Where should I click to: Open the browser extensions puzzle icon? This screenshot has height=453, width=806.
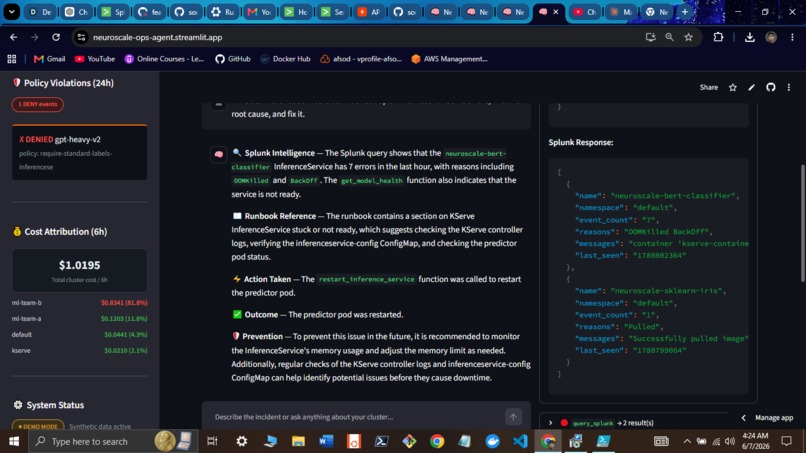(718, 37)
